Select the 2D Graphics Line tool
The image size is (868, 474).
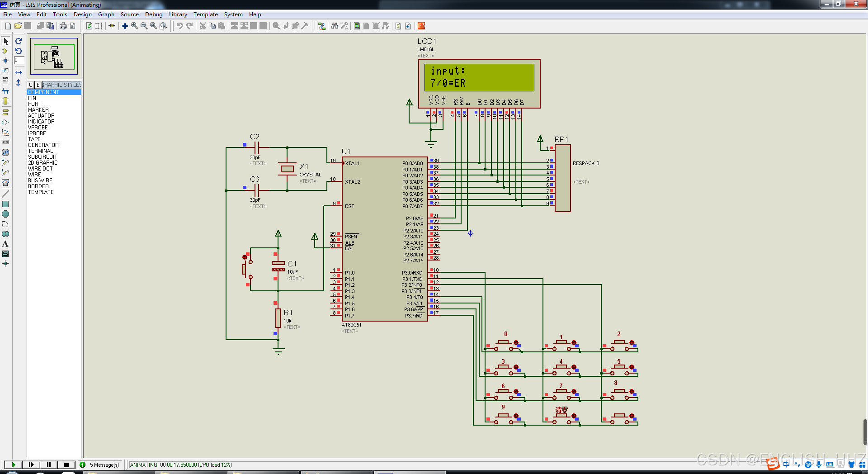point(5,194)
